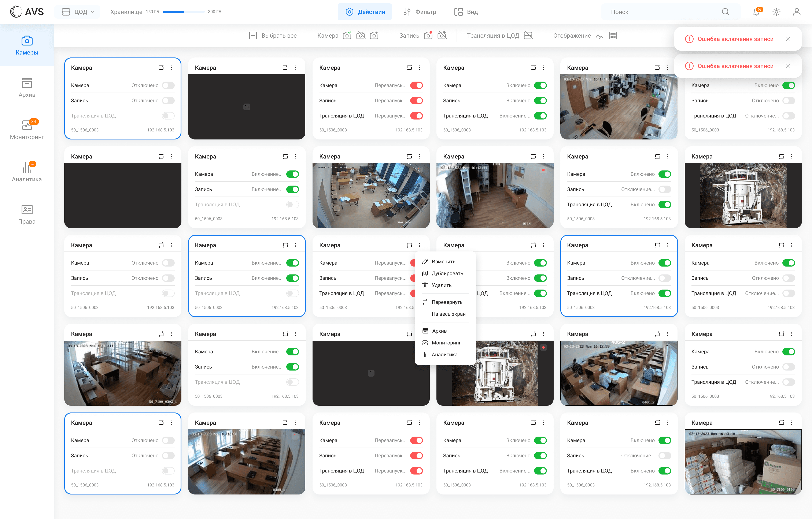This screenshot has width=812, height=519.
Task: Tick the Выбрать все checkbox
Action: click(x=253, y=36)
